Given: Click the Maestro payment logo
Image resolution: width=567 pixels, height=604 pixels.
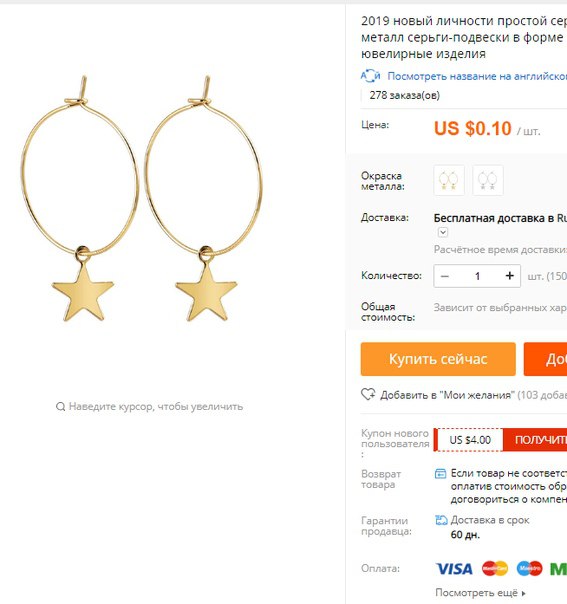Looking at the screenshot, I should pos(529,569).
